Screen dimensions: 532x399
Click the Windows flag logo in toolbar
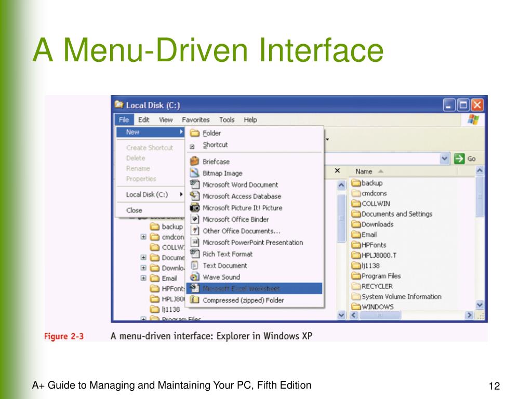(473, 119)
